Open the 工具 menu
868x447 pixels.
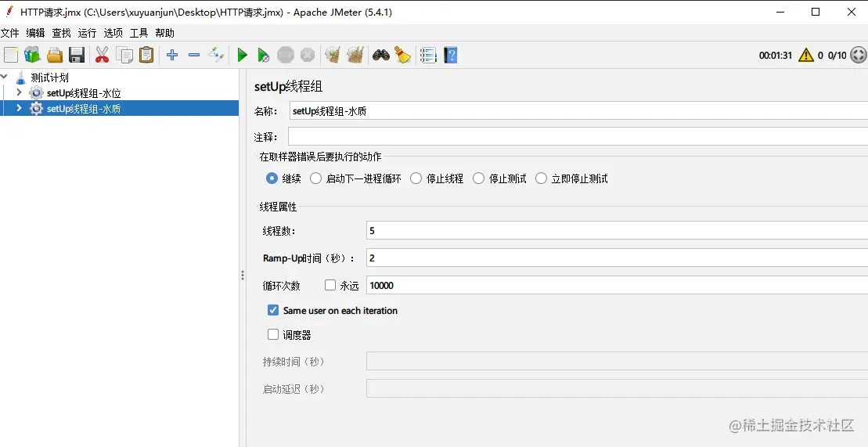coord(139,33)
